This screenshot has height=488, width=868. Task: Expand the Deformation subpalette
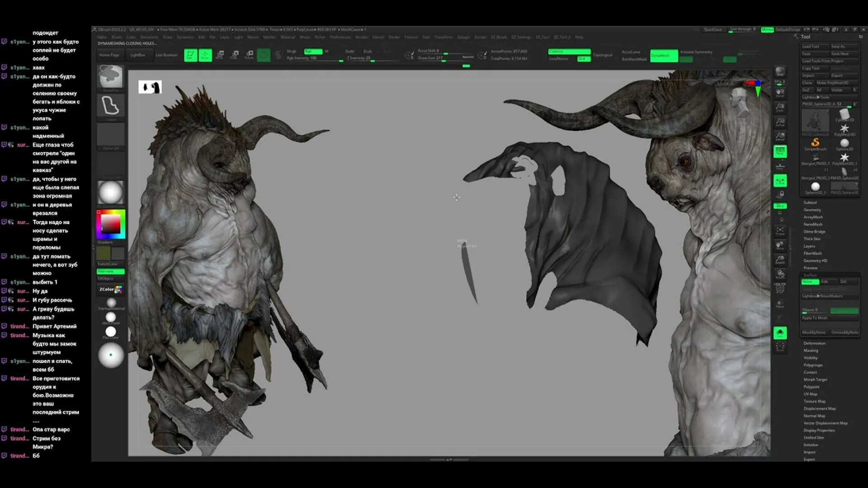click(x=814, y=343)
